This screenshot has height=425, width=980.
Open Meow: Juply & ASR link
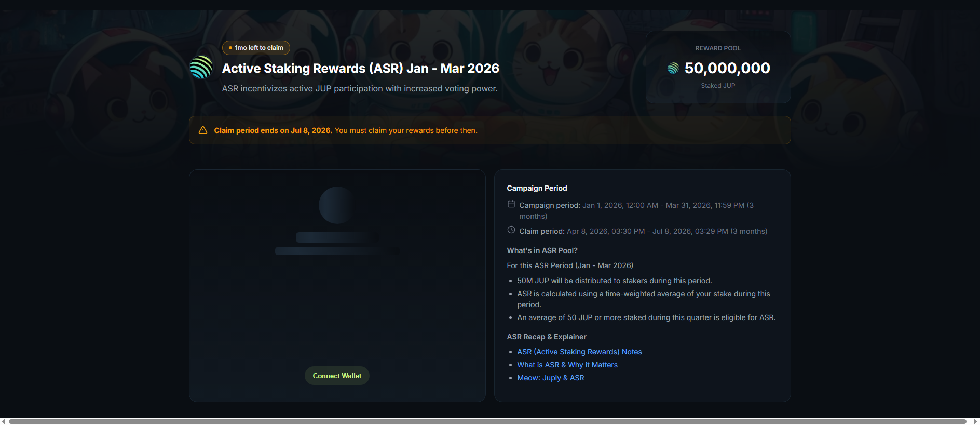pos(550,378)
